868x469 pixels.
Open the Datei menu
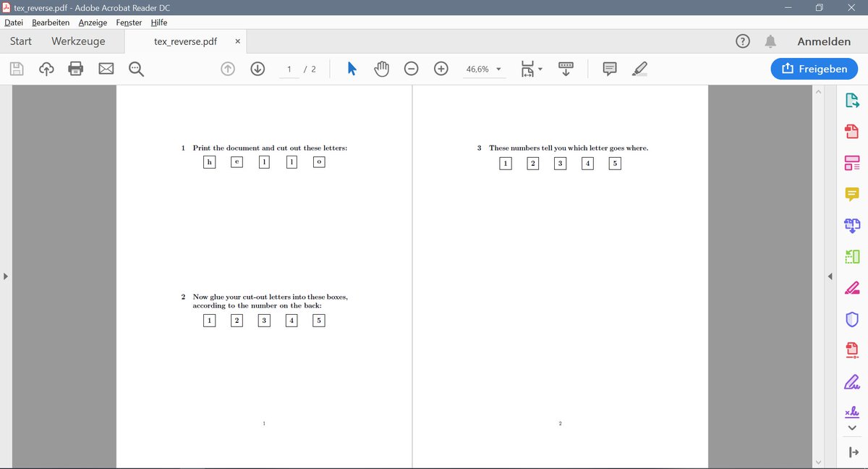coord(14,22)
